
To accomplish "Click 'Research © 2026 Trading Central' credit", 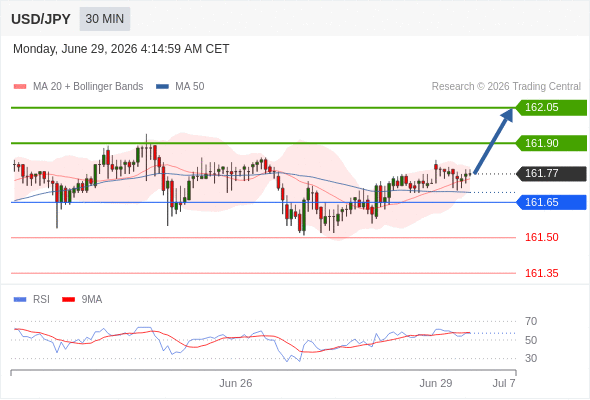I will pos(506,87).
